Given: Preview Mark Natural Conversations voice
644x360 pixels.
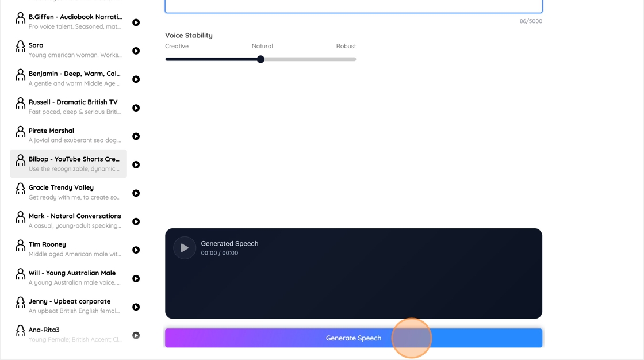Looking at the screenshot, I should click(136, 221).
